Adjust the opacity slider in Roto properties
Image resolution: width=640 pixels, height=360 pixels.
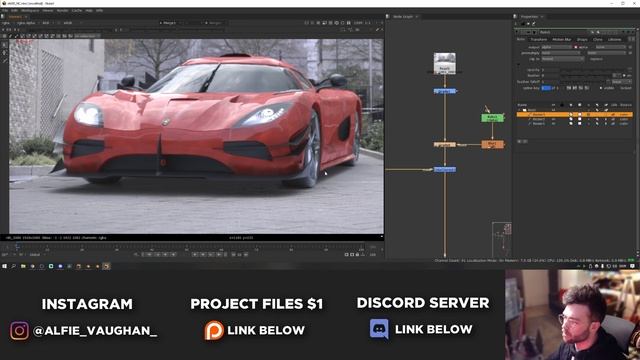594,70
